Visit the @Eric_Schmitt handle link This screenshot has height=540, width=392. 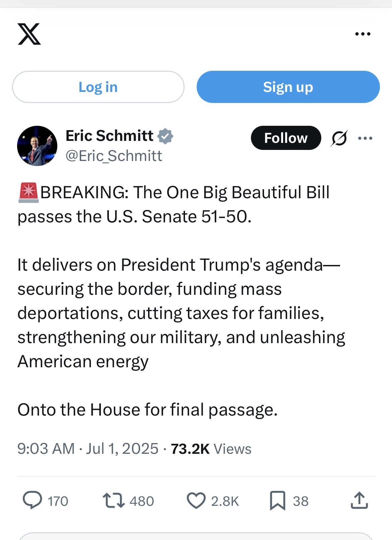114,156
